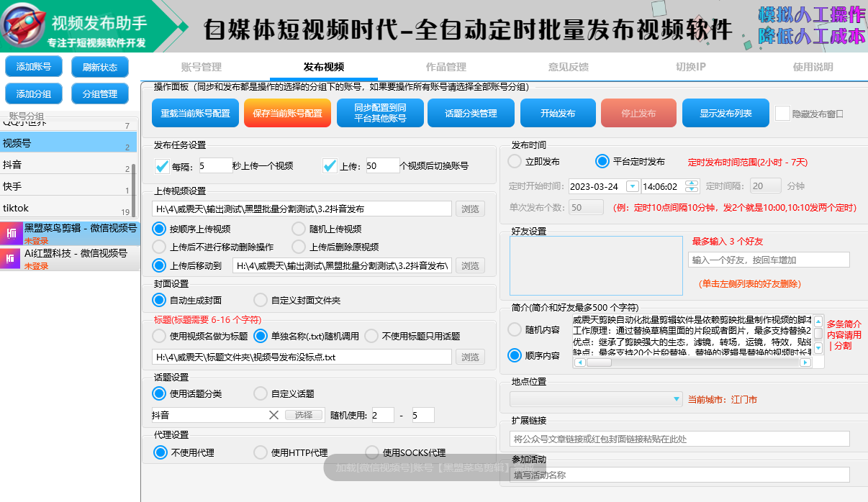This screenshot has width=868, height=502.
Task: Select 使用视频名做为标题 option
Action: (159, 336)
